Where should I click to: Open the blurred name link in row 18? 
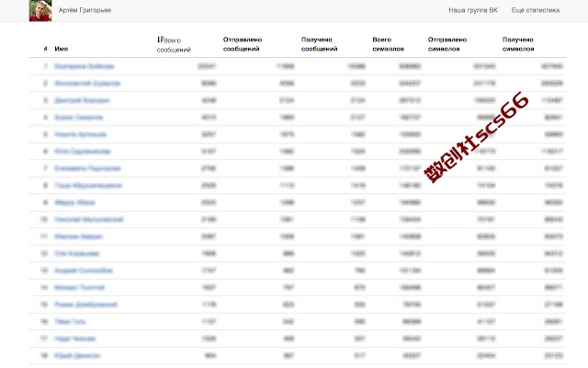(77, 356)
